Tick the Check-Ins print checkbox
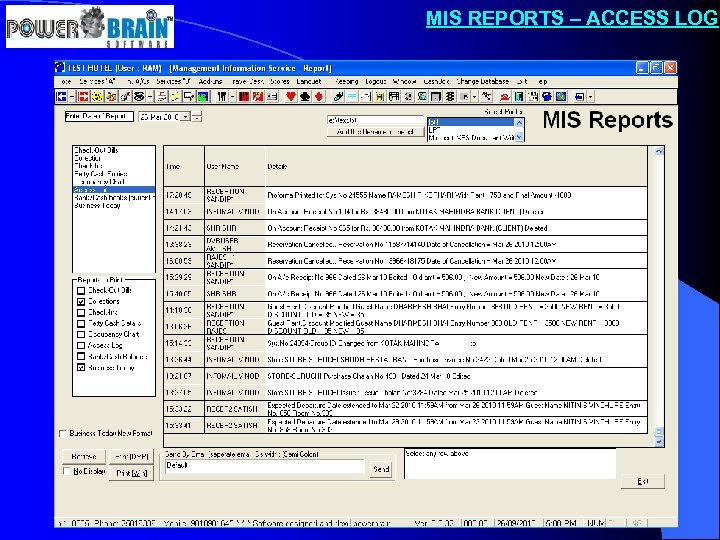 pyautogui.click(x=81, y=313)
